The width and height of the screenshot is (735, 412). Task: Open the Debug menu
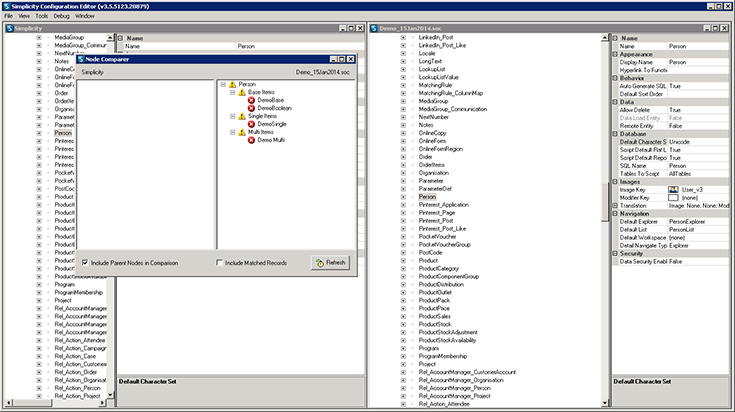coord(61,16)
